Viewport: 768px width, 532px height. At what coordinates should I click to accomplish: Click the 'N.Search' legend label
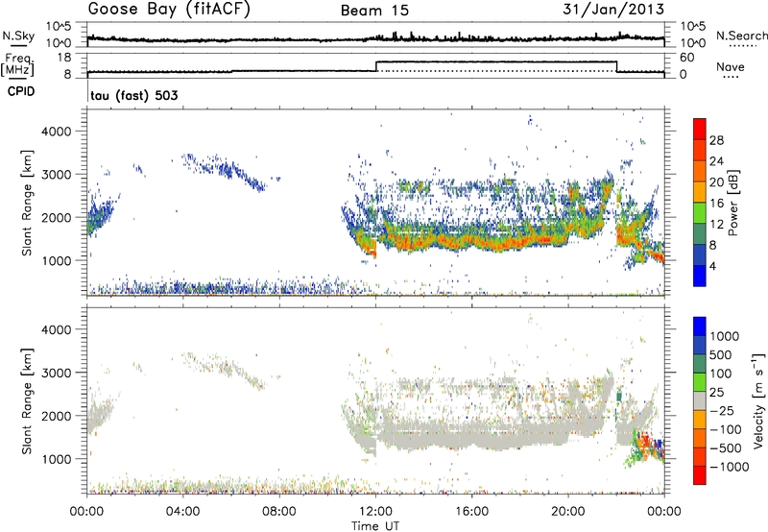[741, 36]
